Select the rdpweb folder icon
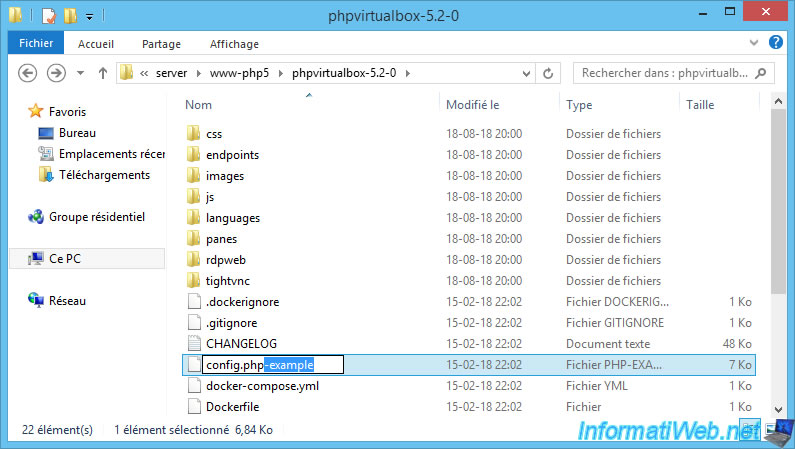 194,259
